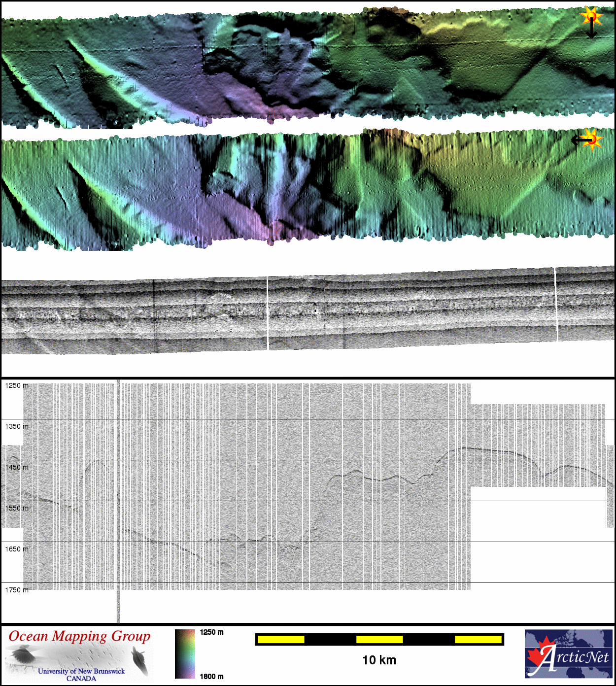Click the 10 km scale bar
The height and width of the screenshot is (686, 616).
tap(379, 639)
